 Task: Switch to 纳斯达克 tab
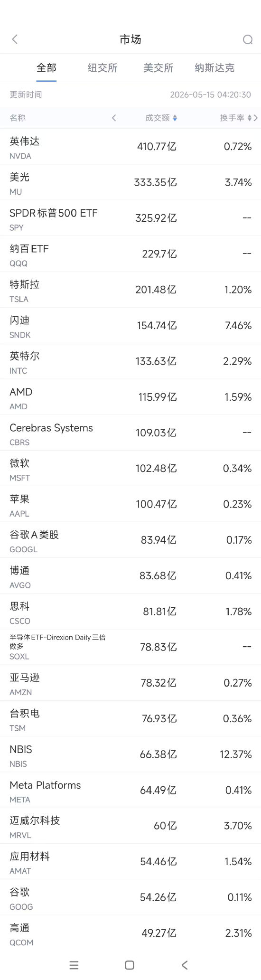(214, 68)
